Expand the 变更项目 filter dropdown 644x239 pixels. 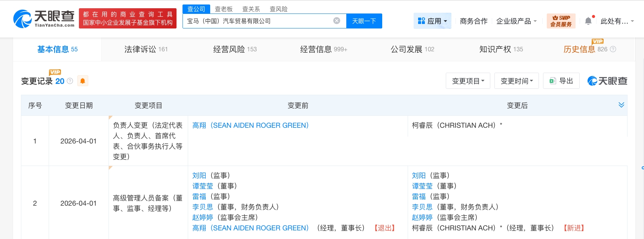[468, 81]
